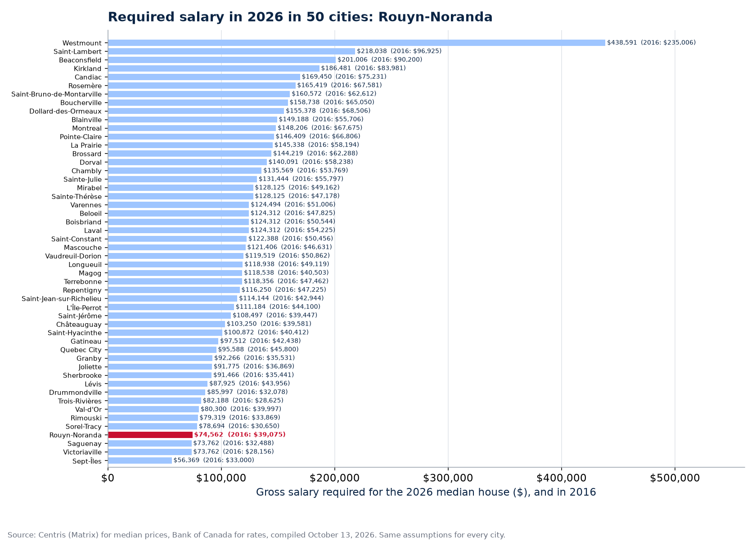Click the Saint-Jean-sur-Richelieu label
Image resolution: width=756 pixels, height=542 pixels.
point(62,299)
